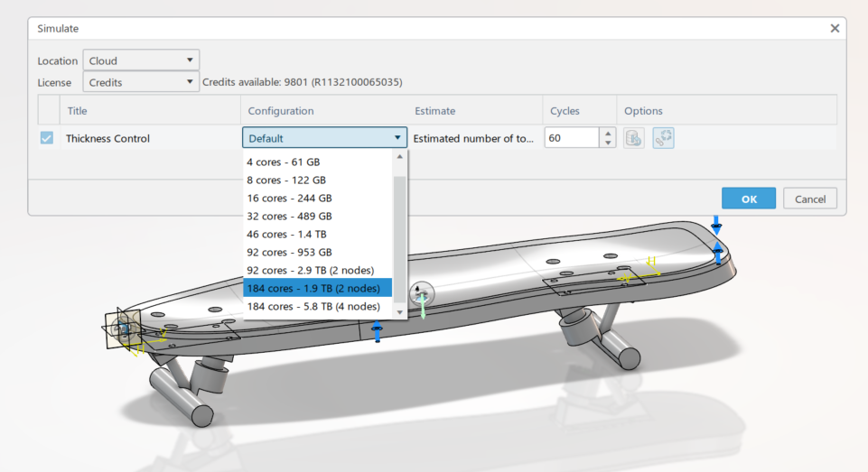Pick the 92 cores - 953 GB option
The width and height of the screenshot is (868, 472).
click(x=317, y=253)
